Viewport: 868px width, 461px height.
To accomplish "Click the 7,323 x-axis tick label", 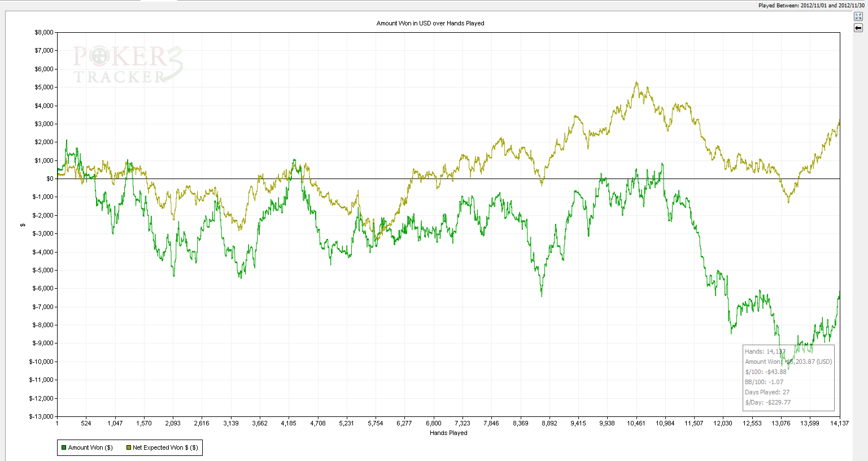I will tap(462, 423).
